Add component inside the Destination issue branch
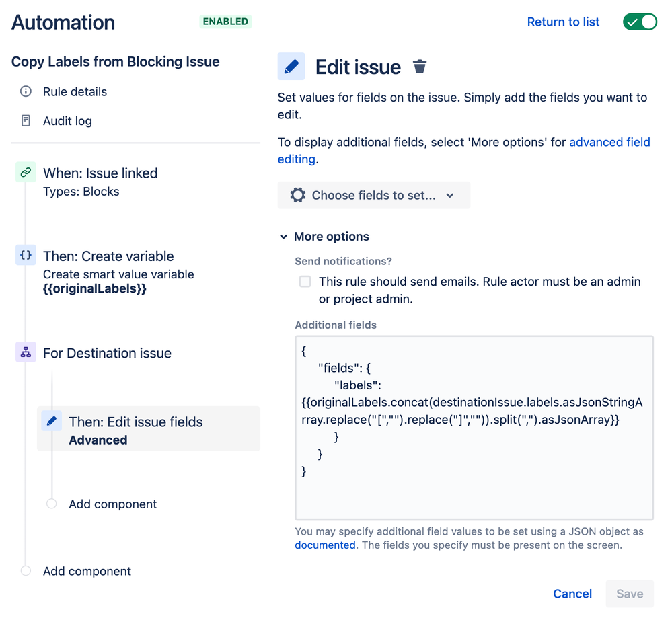 113,504
